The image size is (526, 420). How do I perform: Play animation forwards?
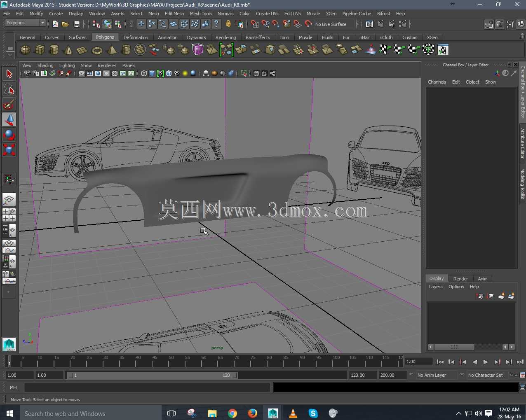point(486,362)
